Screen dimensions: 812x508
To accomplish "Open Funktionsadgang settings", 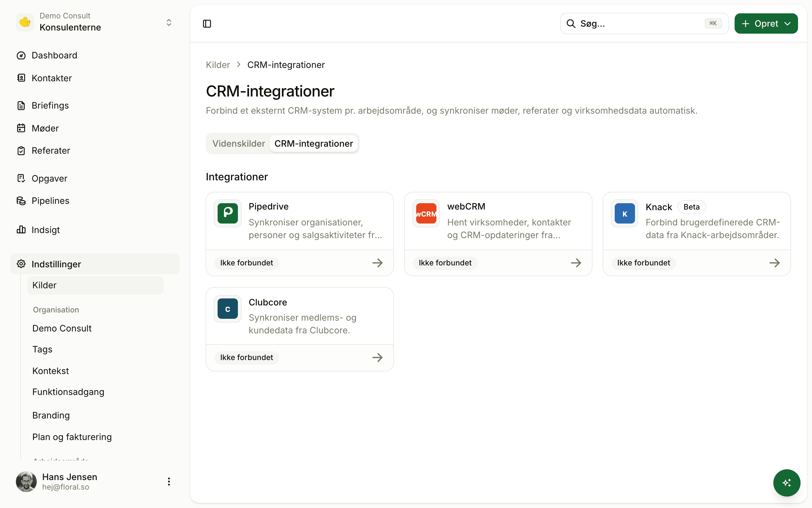I will [x=95, y=392].
